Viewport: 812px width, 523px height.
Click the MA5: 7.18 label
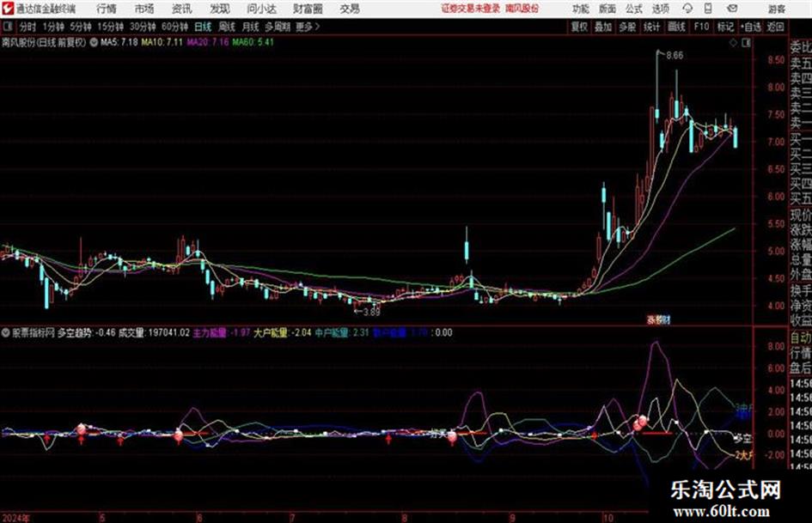pyautogui.click(x=119, y=42)
